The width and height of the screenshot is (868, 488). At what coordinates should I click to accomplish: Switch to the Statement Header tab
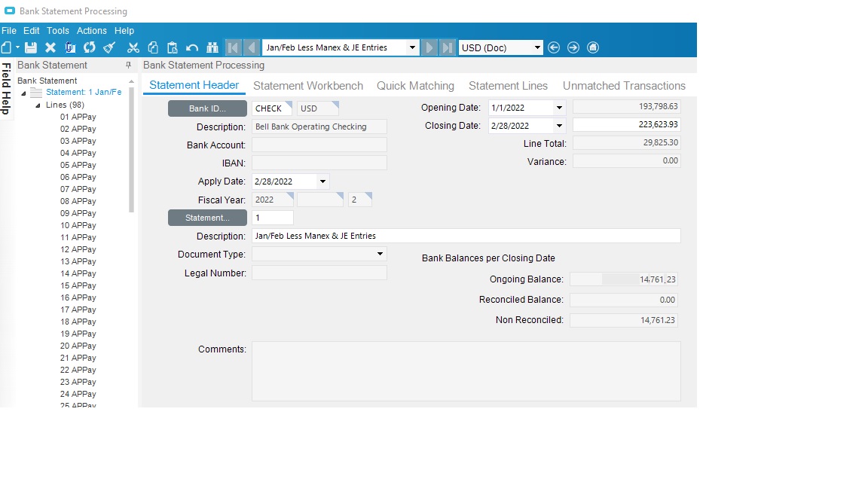[194, 85]
